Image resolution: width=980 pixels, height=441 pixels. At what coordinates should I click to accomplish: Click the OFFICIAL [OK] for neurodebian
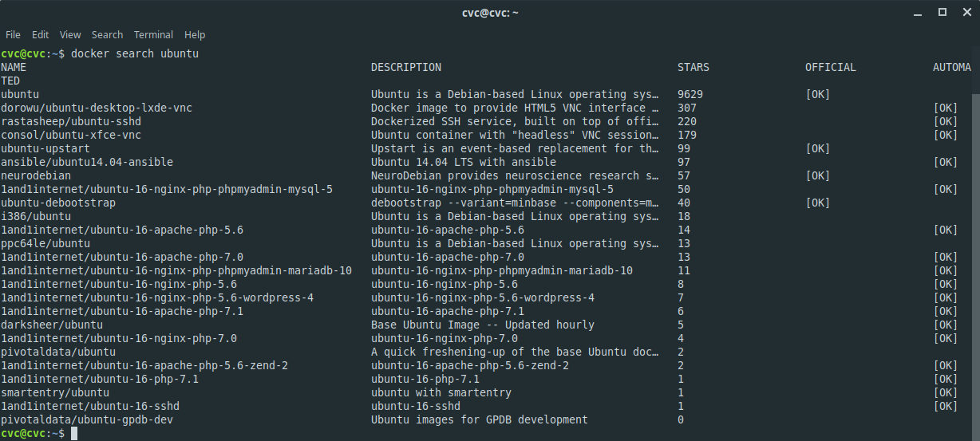(x=818, y=175)
